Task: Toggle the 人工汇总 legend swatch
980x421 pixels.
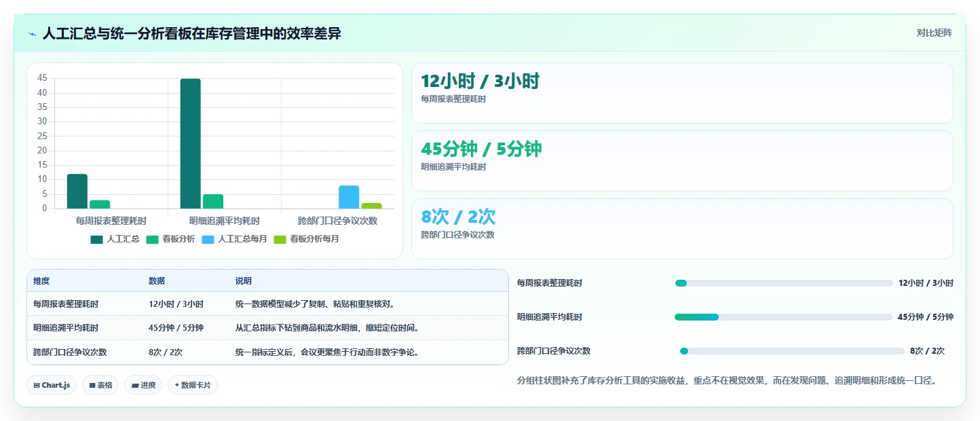Action: click(96, 239)
